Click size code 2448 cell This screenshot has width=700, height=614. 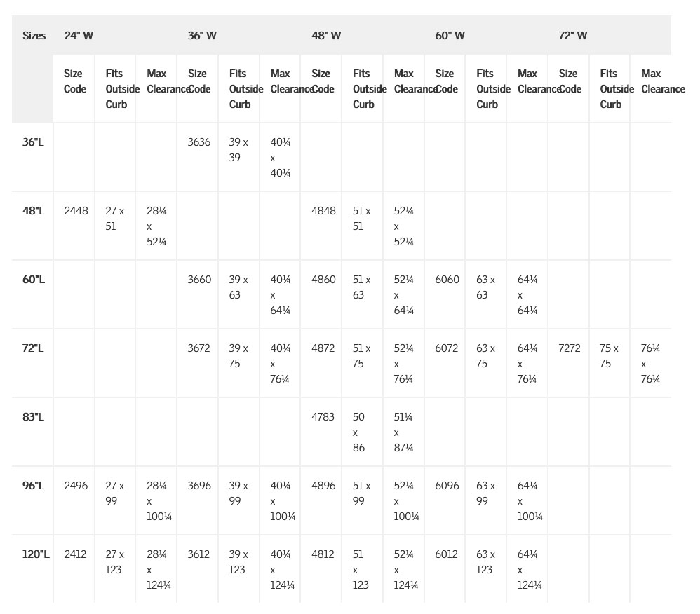pyautogui.click(x=76, y=211)
